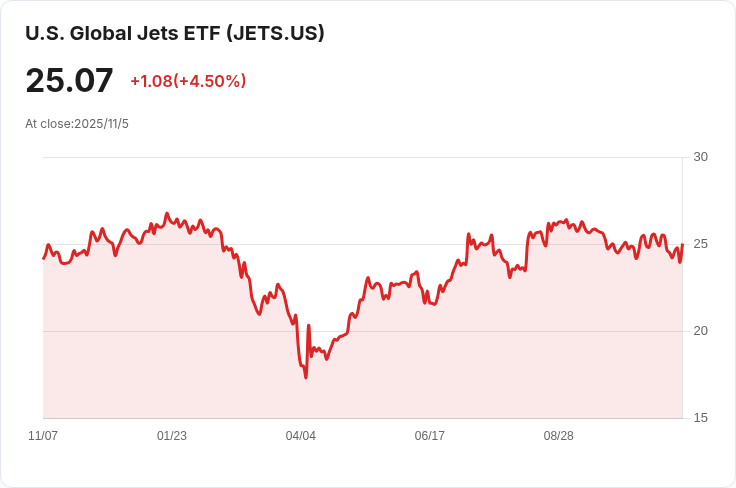Select the 30 label on the price axis
The width and height of the screenshot is (736, 488).
point(700,157)
